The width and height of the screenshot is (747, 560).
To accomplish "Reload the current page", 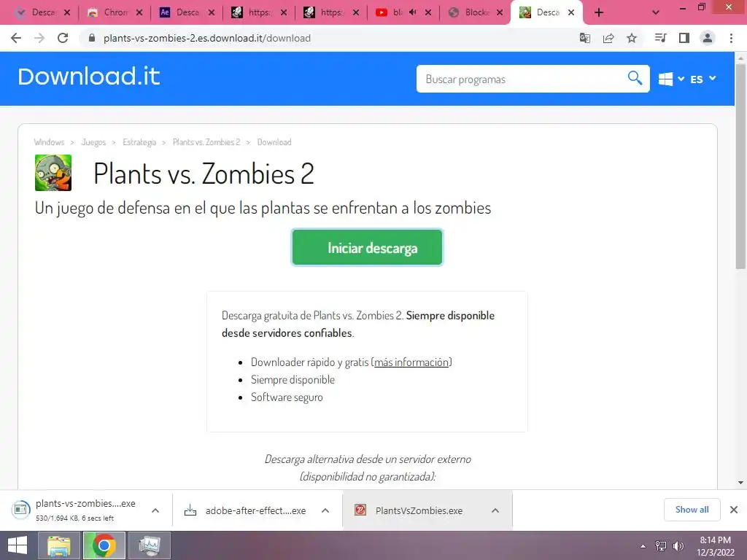I will (63, 38).
